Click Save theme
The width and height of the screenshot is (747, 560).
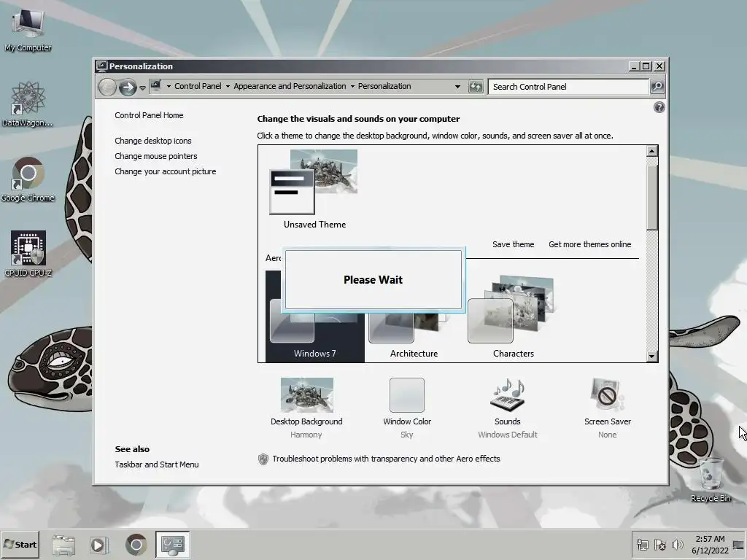(x=513, y=244)
